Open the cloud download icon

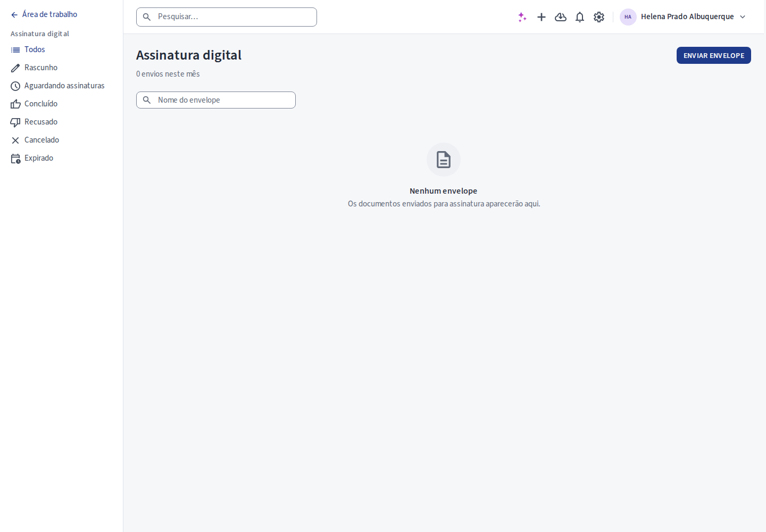(x=561, y=17)
